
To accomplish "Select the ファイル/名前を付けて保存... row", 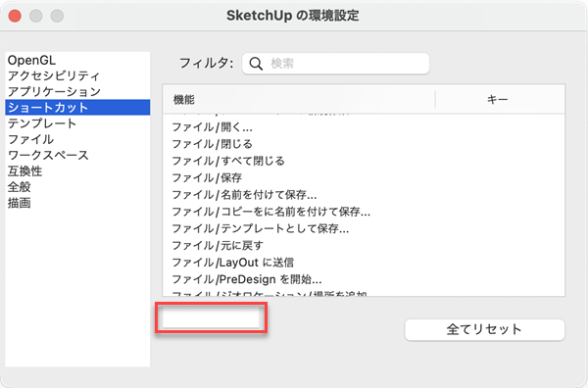I will point(364,195).
